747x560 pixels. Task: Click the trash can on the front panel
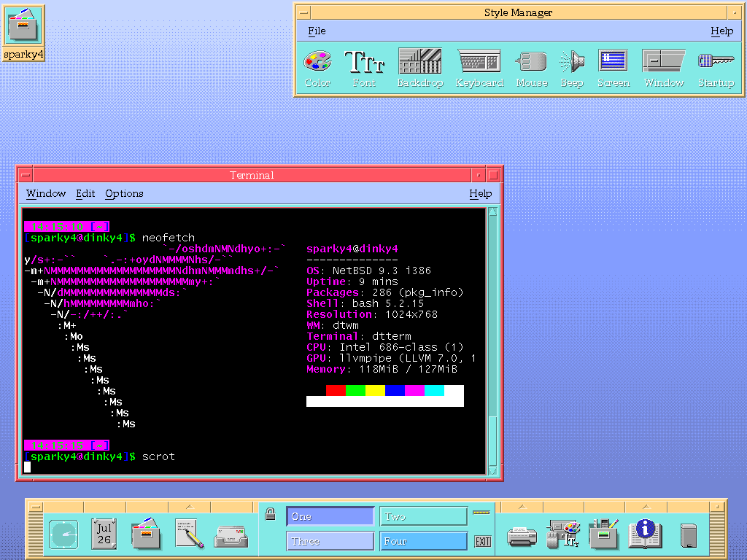tap(688, 536)
